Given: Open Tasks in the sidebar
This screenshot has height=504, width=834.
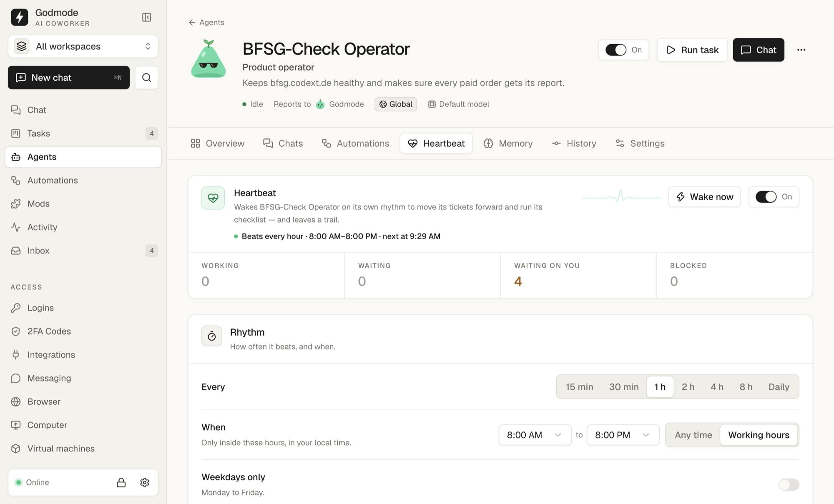Looking at the screenshot, I should click(83, 133).
